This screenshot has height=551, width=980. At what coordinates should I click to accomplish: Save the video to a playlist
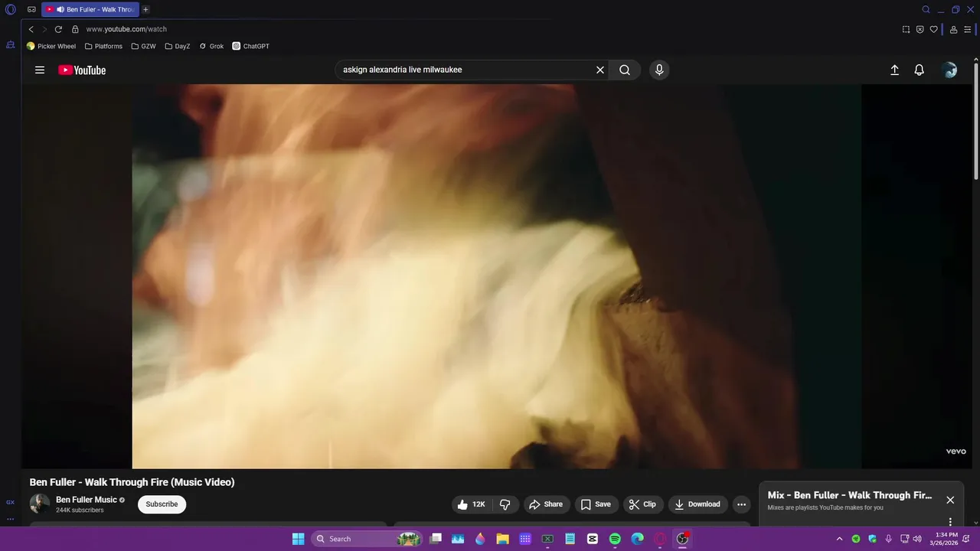tap(596, 504)
